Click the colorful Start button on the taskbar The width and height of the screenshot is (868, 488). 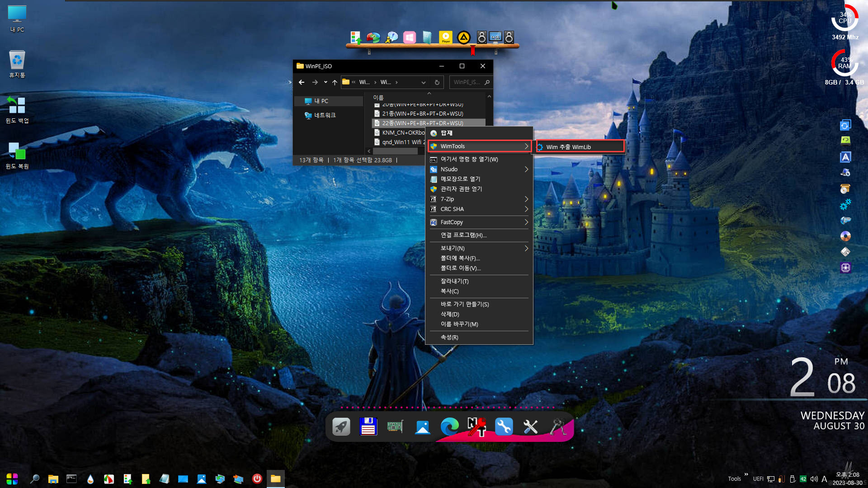(x=12, y=479)
